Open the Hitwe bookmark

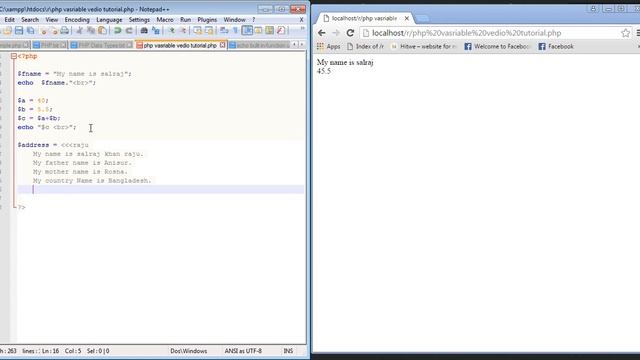point(423,47)
